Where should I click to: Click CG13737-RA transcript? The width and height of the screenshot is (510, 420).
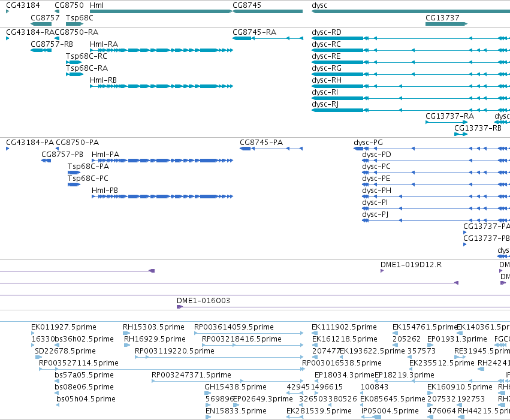(446, 122)
